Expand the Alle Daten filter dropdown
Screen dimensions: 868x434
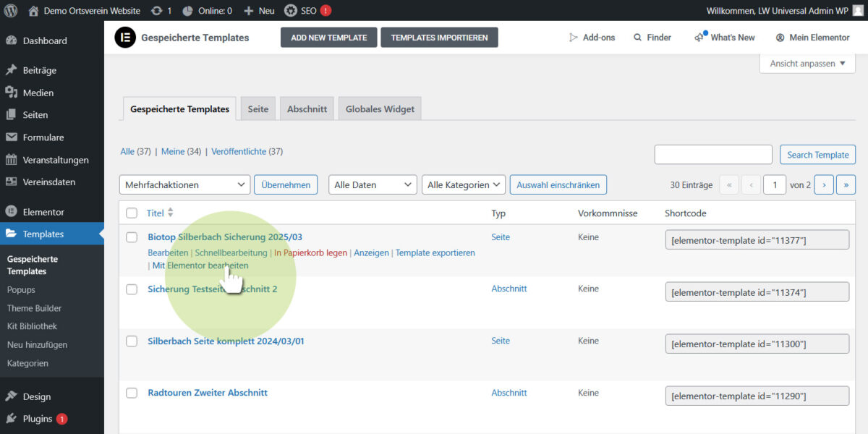click(373, 185)
